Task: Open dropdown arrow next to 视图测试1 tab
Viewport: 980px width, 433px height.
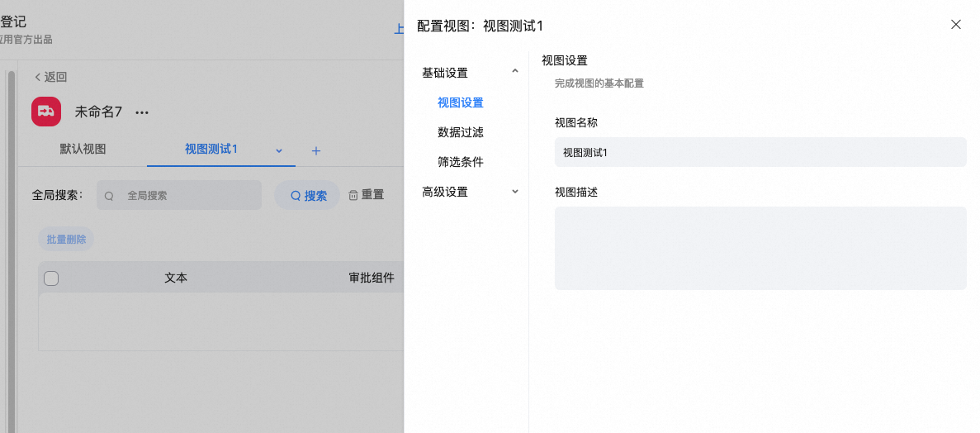Action: (279, 150)
